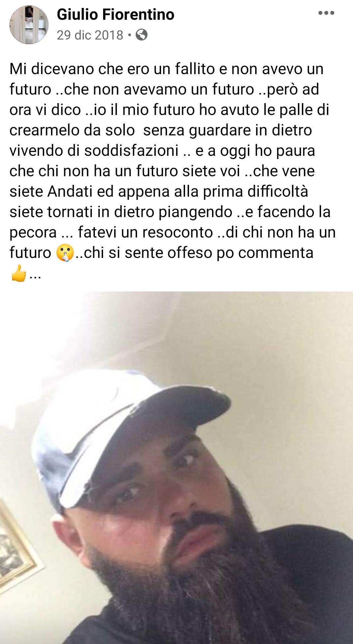Tap the dot separator beside the date

(129, 35)
